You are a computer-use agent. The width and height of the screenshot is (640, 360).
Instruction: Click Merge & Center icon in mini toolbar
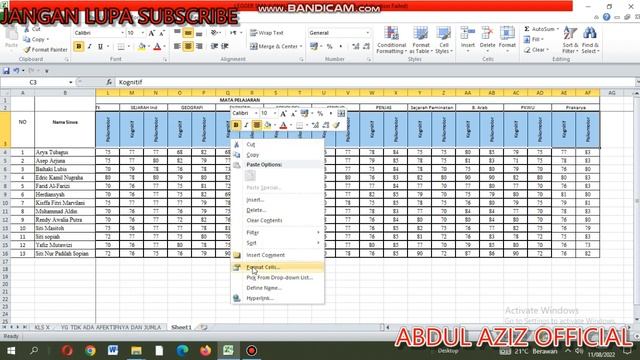click(x=341, y=113)
